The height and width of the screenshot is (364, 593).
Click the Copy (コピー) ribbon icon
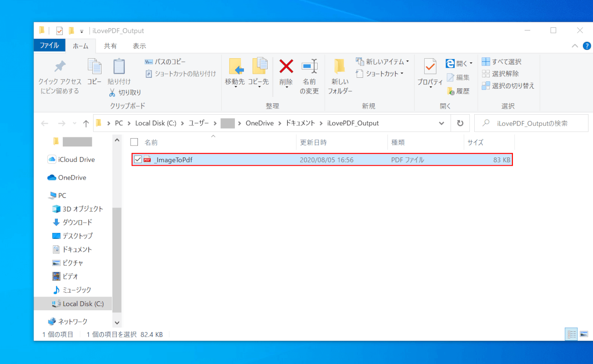coord(94,67)
